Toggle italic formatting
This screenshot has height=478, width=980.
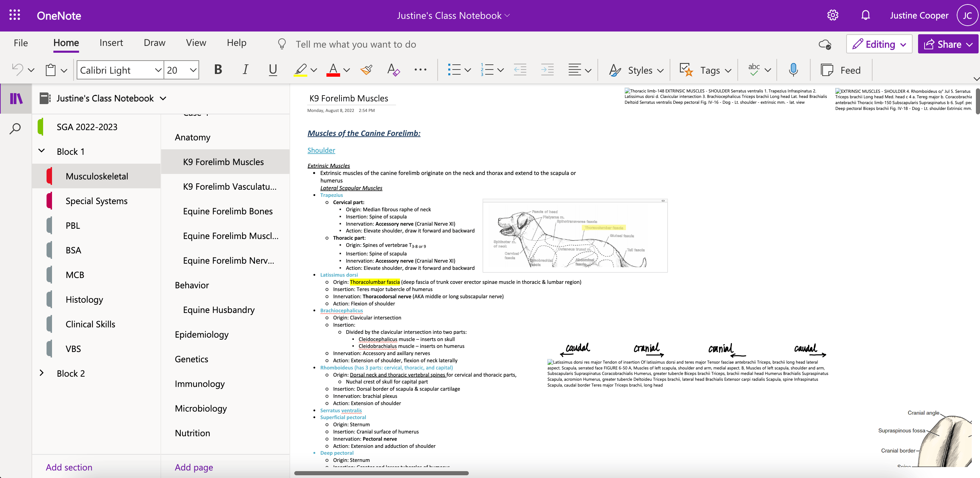tap(245, 70)
